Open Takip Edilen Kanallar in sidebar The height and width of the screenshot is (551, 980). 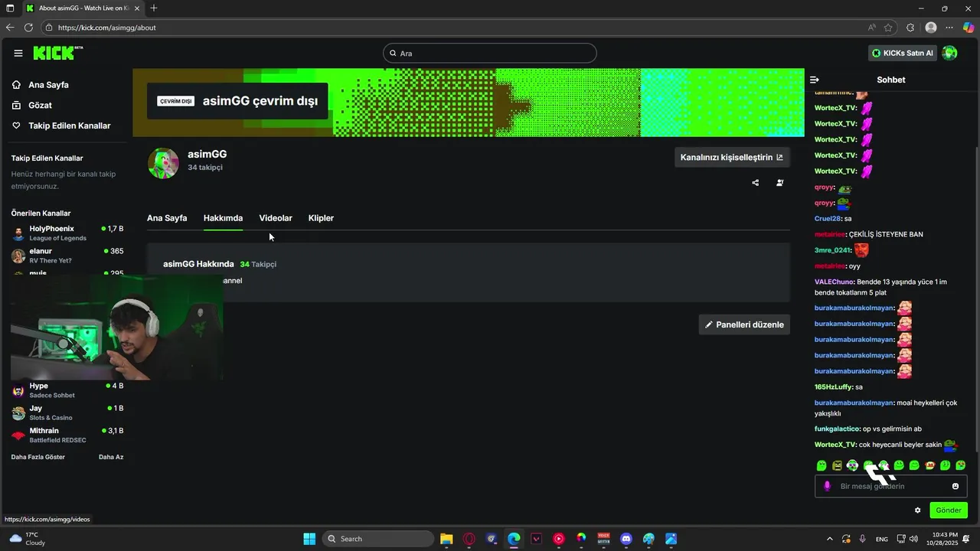69,126
